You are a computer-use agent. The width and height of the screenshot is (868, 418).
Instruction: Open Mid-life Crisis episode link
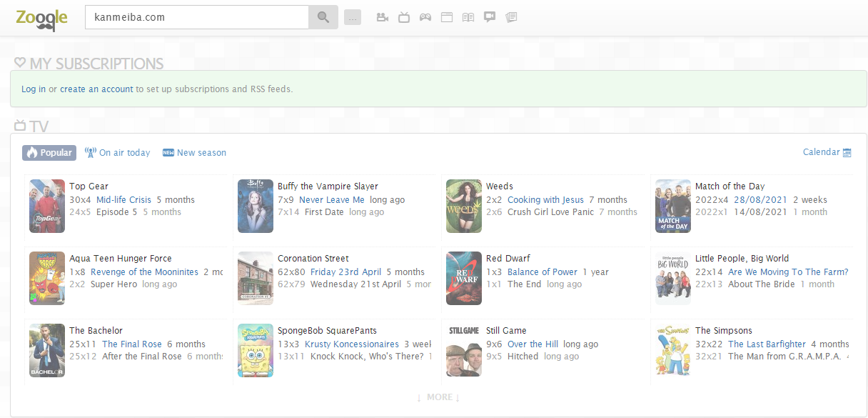tap(124, 200)
